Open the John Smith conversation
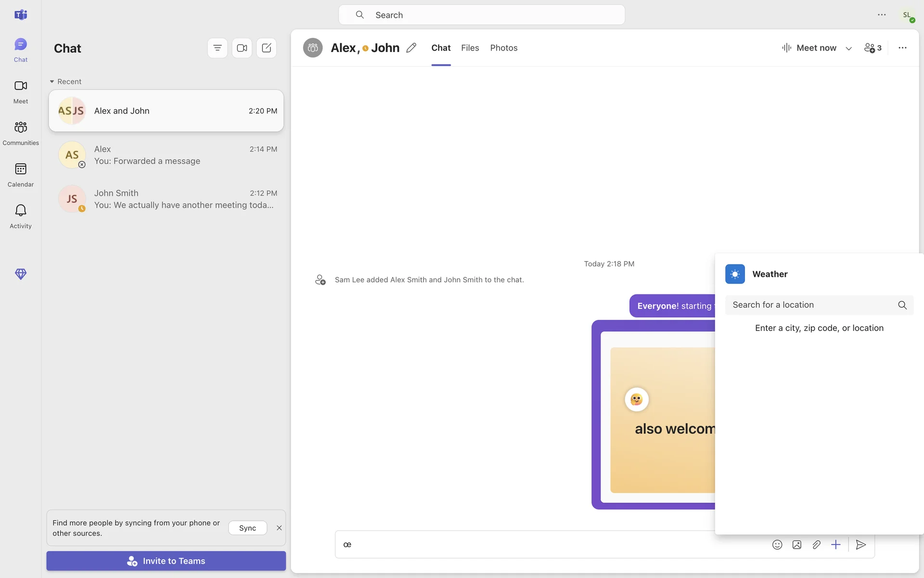 click(166, 199)
